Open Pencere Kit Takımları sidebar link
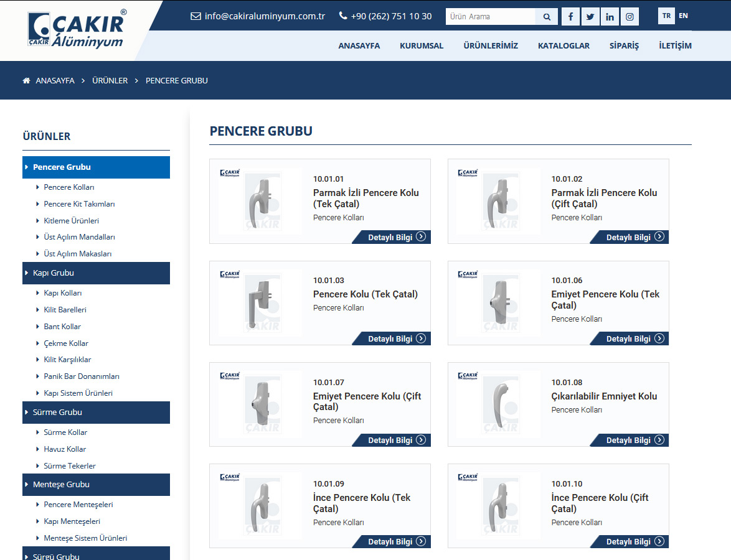The width and height of the screenshot is (731, 560). click(x=79, y=204)
